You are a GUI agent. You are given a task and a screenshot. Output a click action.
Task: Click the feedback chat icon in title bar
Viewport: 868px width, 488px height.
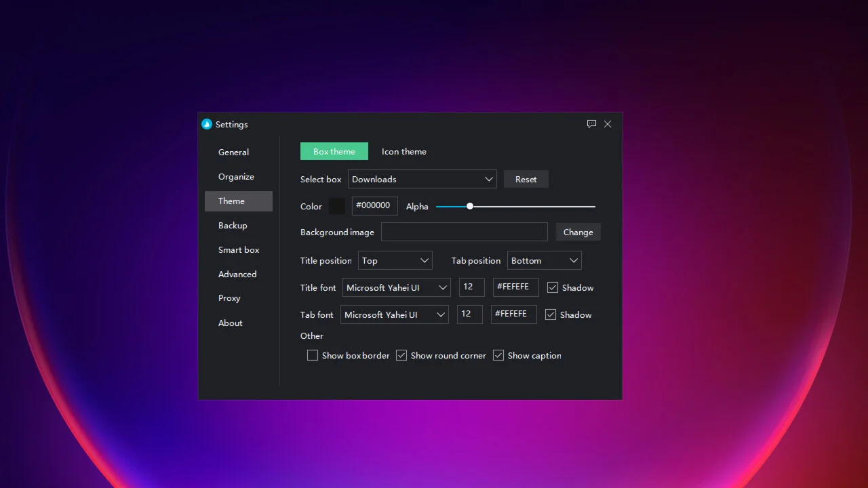[591, 124]
